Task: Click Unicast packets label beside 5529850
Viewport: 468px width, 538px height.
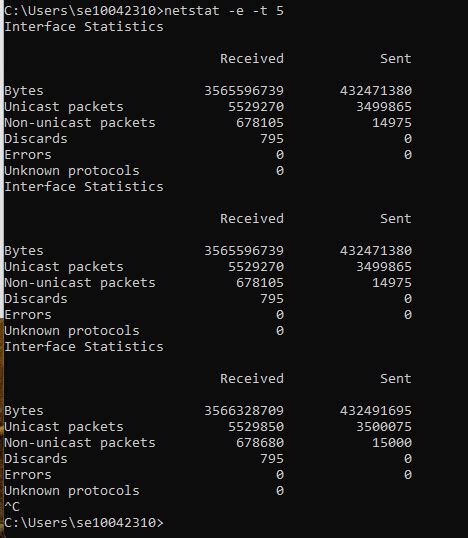Action: [x=64, y=426]
